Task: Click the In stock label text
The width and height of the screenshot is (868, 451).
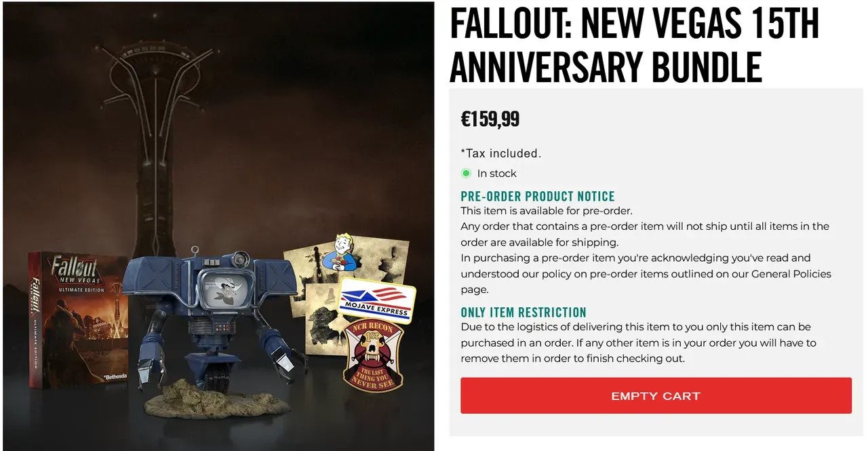Action: (497, 174)
